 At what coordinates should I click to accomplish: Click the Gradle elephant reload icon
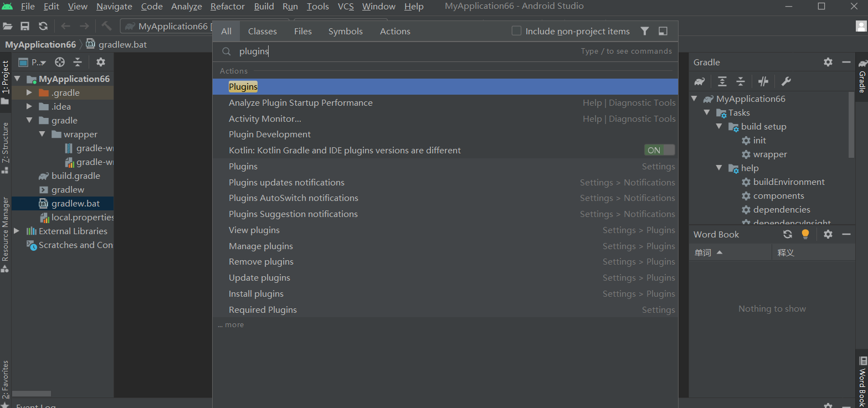pyautogui.click(x=700, y=81)
